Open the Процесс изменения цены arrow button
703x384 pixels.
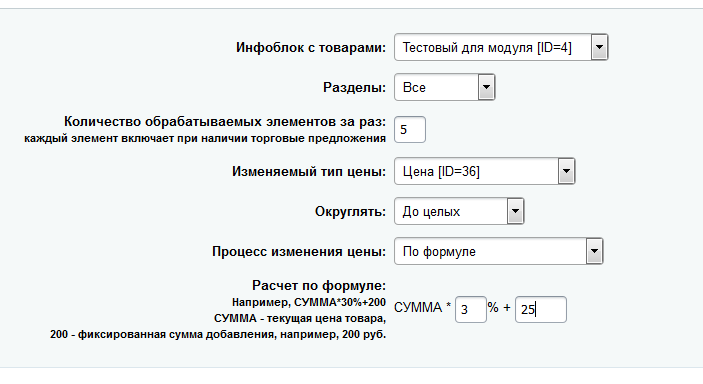tap(594, 251)
